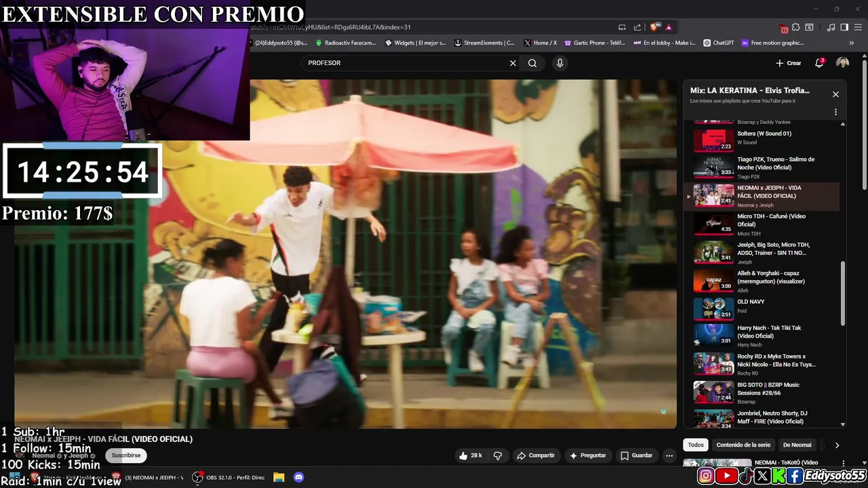Open Discord from the taskbar

coord(298,477)
